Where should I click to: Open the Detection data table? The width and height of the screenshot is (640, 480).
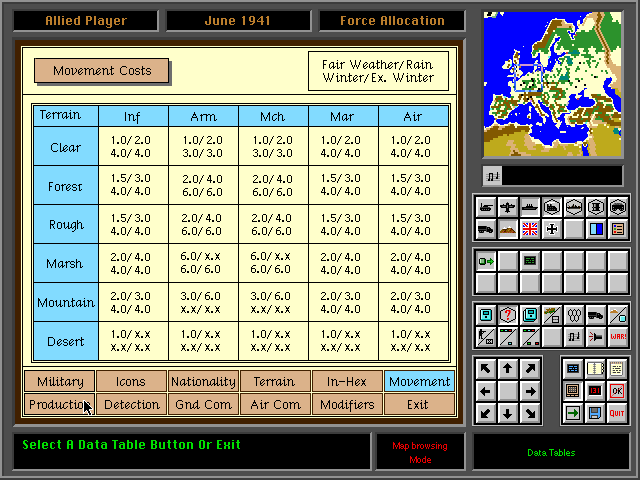(131, 404)
